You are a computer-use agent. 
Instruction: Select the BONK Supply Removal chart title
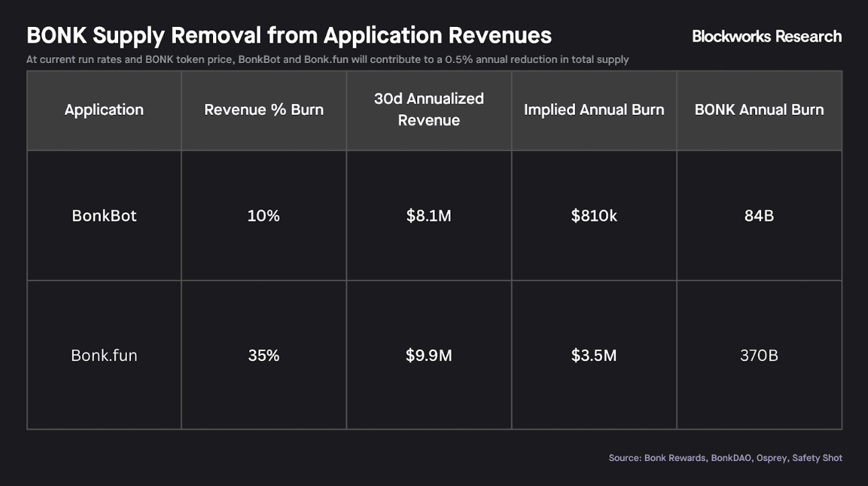[289, 35]
